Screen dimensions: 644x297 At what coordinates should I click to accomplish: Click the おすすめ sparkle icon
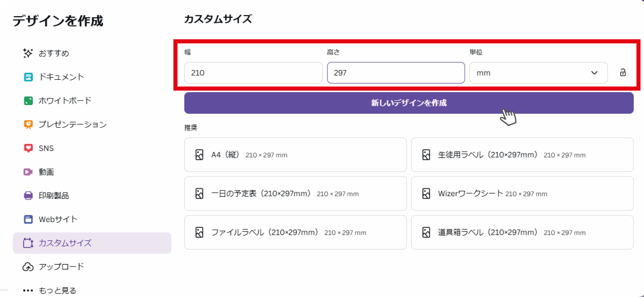click(28, 53)
